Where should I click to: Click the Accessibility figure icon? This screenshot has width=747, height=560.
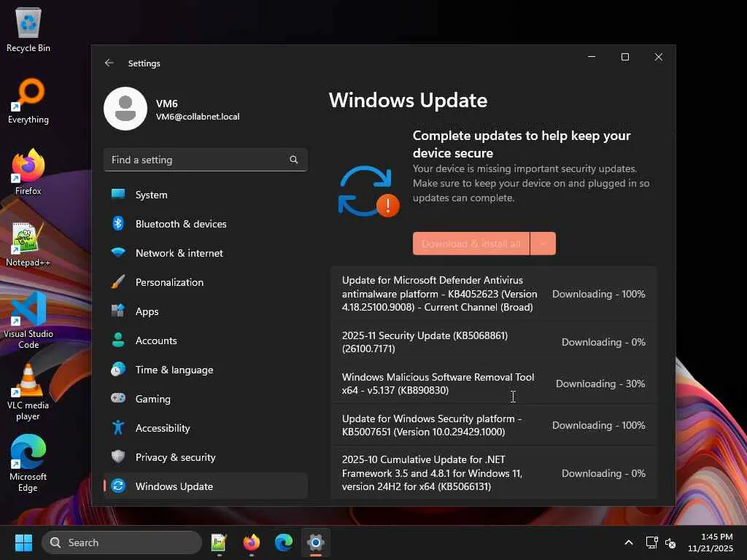[118, 427]
